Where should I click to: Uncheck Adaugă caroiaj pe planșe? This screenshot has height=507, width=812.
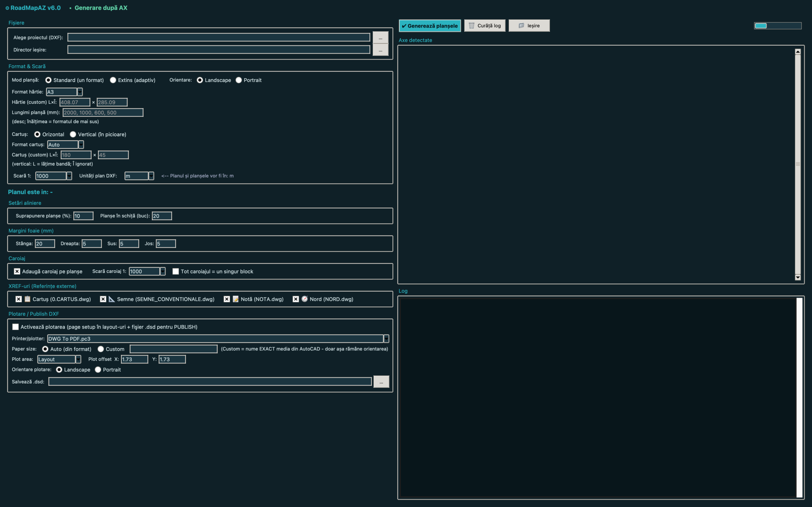click(x=17, y=271)
